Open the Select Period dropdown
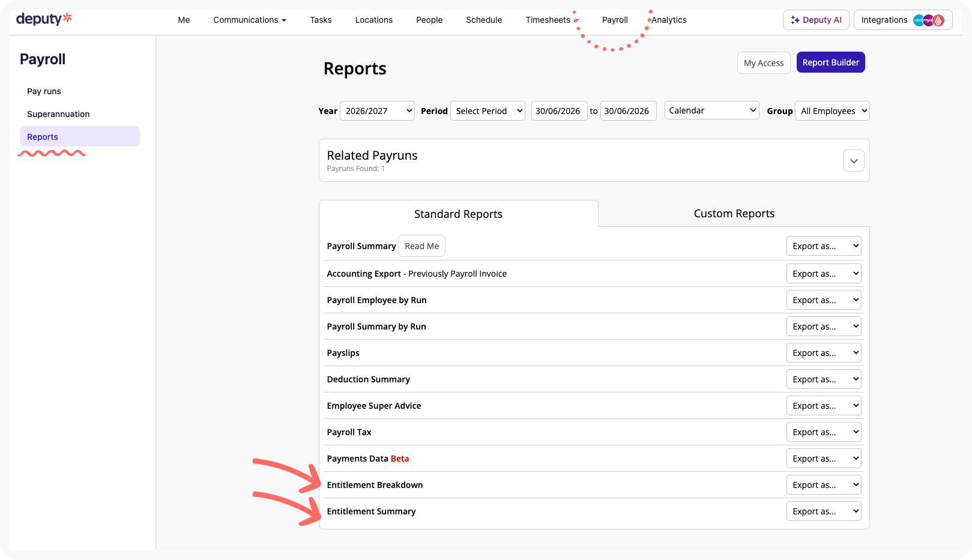 pyautogui.click(x=488, y=111)
